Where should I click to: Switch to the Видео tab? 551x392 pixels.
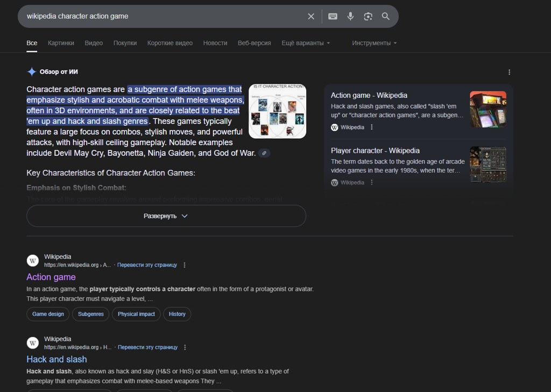point(94,43)
